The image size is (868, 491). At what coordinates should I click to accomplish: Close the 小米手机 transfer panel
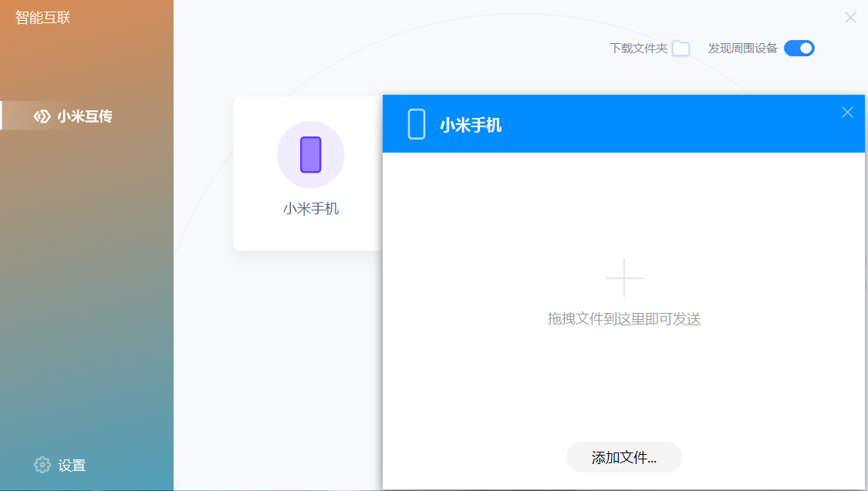click(x=847, y=113)
